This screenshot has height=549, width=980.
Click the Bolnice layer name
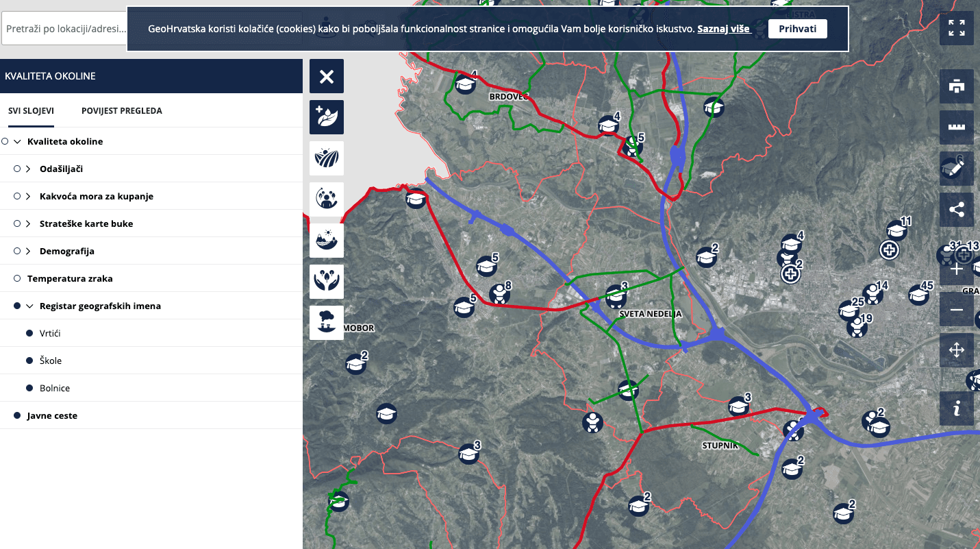point(55,388)
